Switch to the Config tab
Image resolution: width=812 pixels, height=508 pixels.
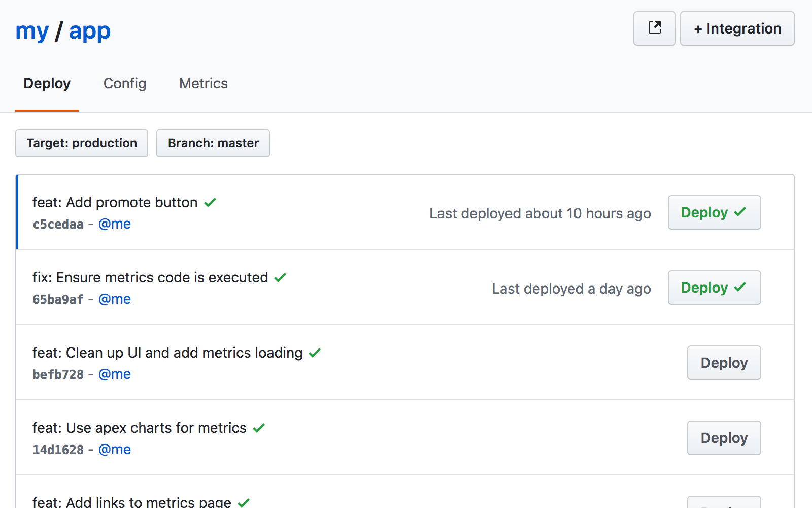click(x=125, y=83)
